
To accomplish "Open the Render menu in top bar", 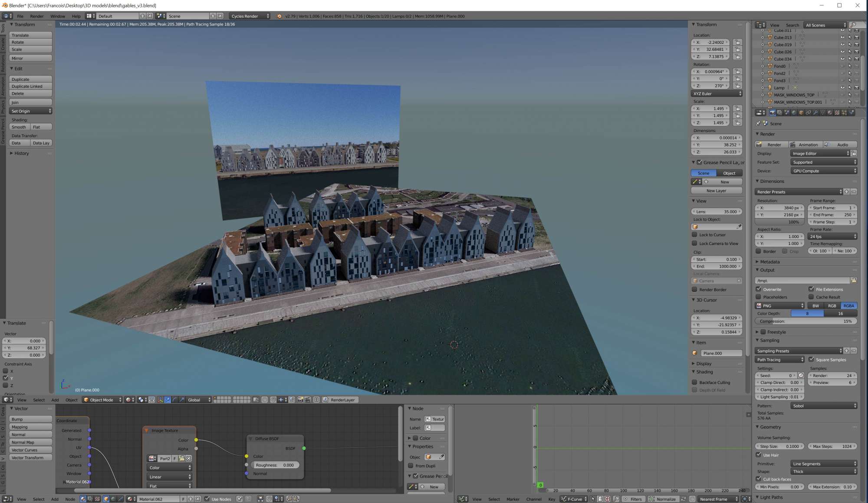I will (36, 16).
